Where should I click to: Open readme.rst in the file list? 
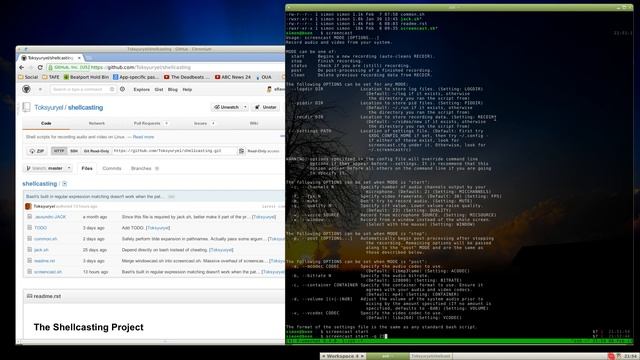point(44,261)
